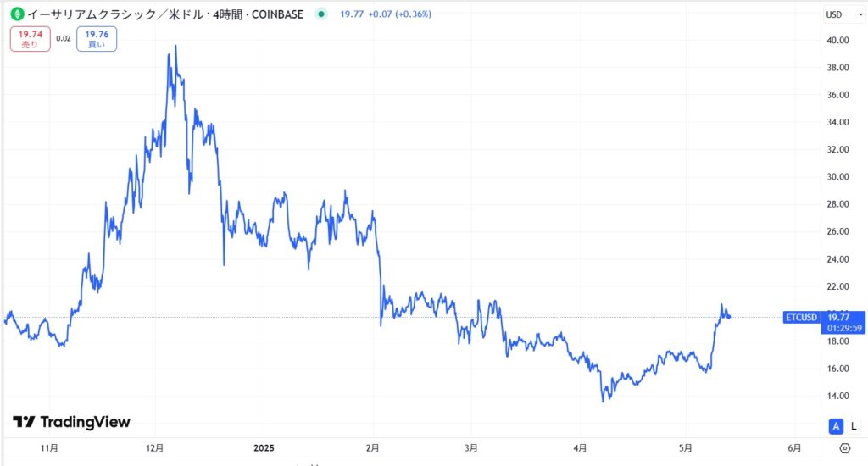
Task: Click the TradingView logo
Action: (72, 422)
